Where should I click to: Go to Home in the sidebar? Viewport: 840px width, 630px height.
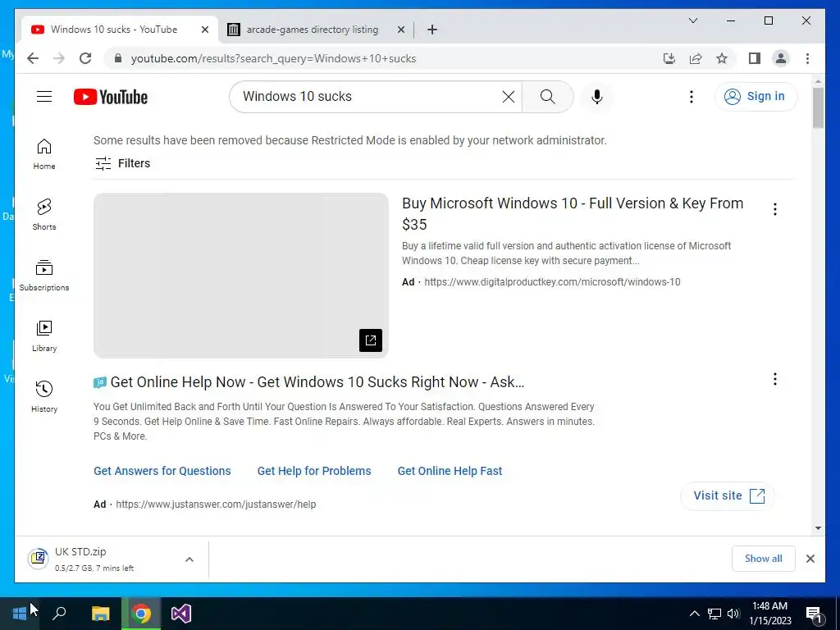tap(44, 154)
